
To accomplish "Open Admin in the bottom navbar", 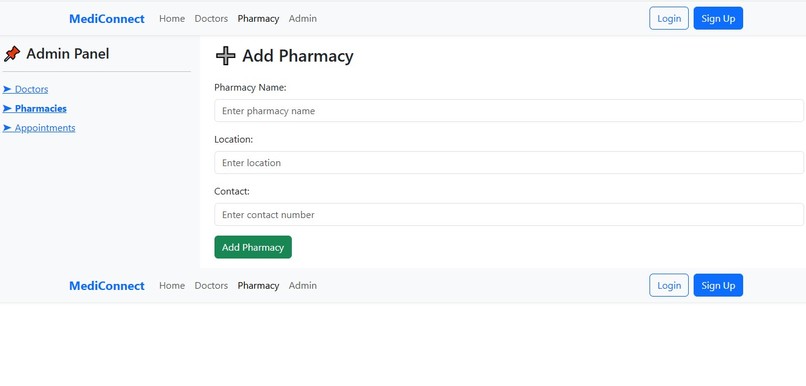I will point(303,285).
